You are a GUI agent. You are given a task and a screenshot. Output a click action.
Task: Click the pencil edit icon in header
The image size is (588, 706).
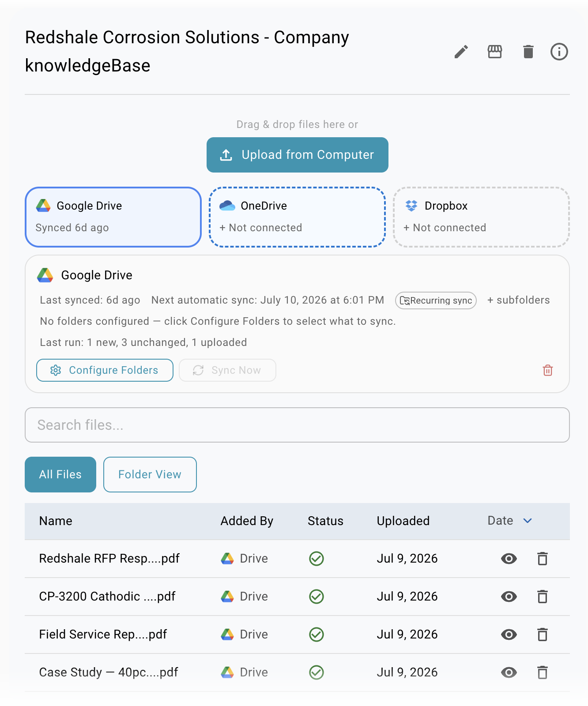[x=461, y=52]
